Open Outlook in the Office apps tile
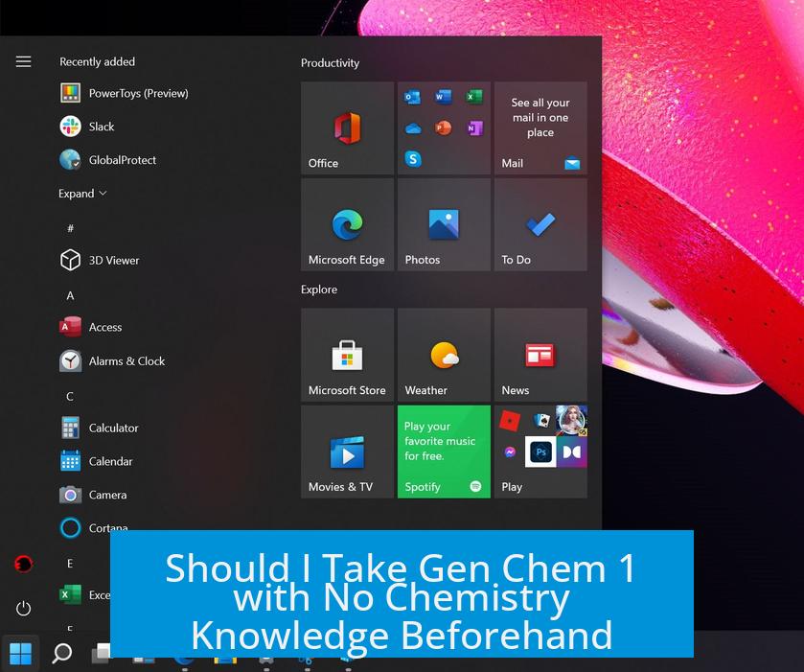Image resolution: width=804 pixels, height=672 pixels. [413, 97]
